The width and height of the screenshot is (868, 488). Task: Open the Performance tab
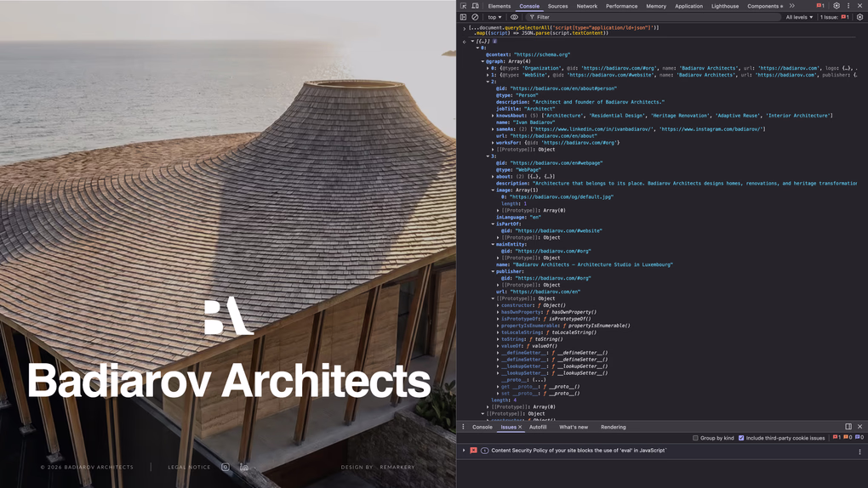(622, 6)
